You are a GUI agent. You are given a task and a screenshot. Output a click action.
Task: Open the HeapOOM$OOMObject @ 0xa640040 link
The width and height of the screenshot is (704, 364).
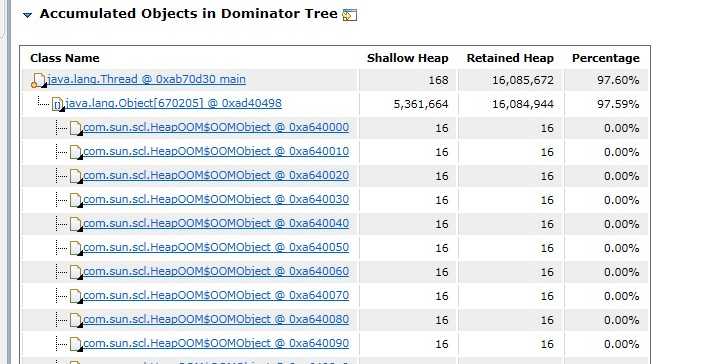216,223
